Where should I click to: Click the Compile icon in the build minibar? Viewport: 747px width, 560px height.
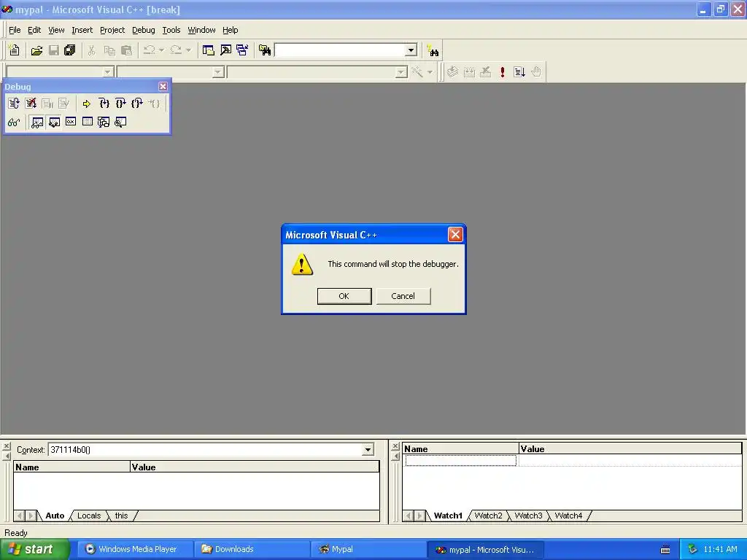[x=452, y=72]
